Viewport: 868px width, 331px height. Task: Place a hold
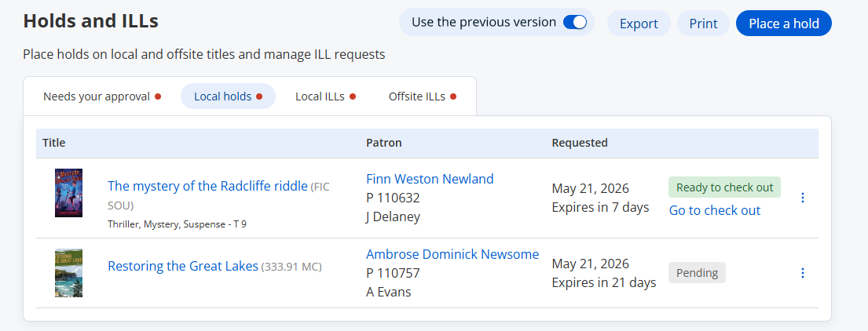click(x=784, y=24)
